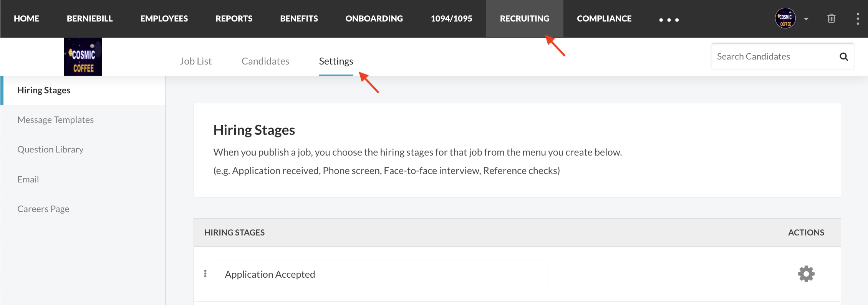Select the Settings tab
Image resolution: width=868 pixels, height=305 pixels.
(x=336, y=61)
